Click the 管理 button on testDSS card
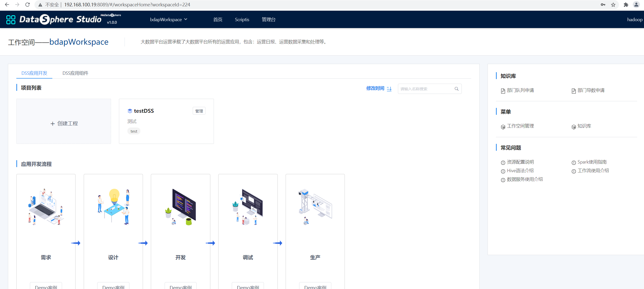This screenshot has height=289, width=644. click(199, 111)
